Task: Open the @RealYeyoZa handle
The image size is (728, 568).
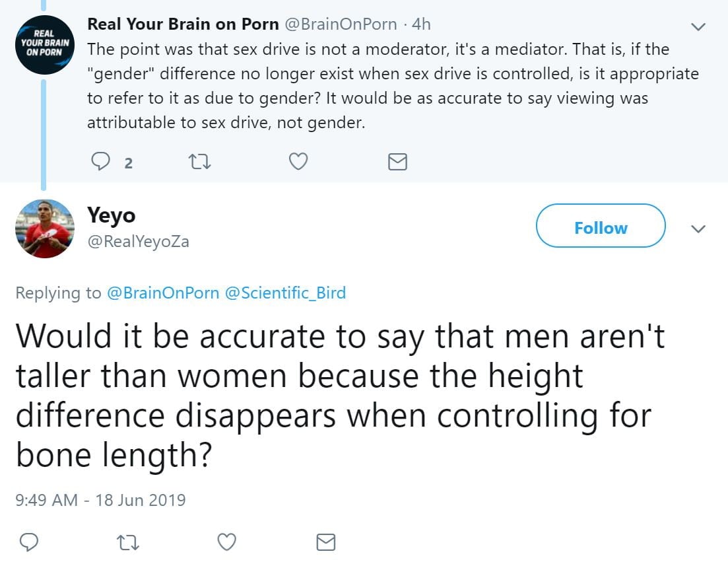Action: [138, 242]
